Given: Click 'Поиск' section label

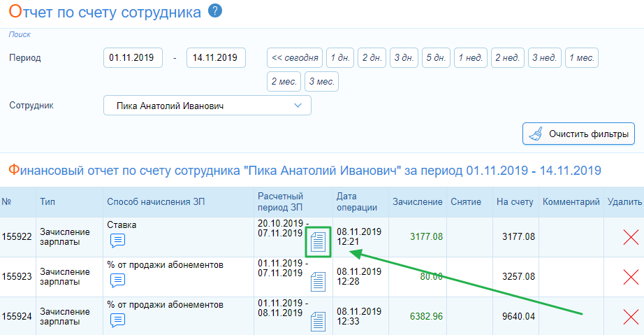Looking at the screenshot, I should pyautogui.click(x=20, y=34).
